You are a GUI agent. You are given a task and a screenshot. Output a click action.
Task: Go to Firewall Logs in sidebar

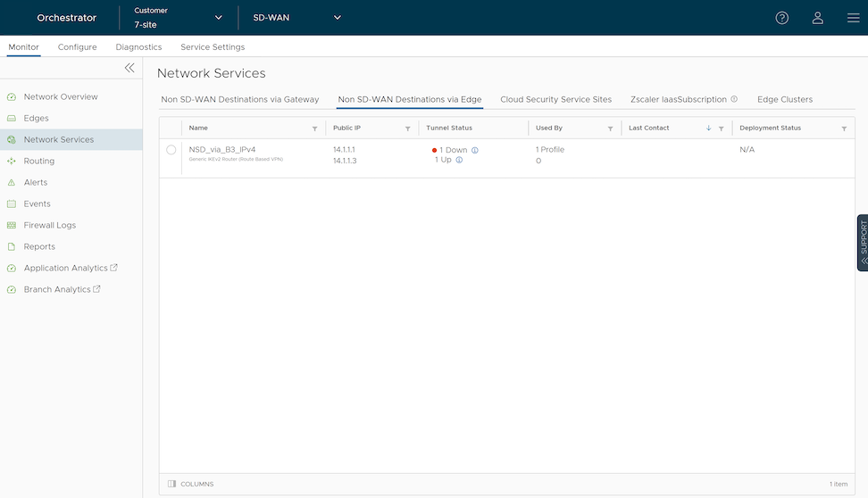pos(50,225)
